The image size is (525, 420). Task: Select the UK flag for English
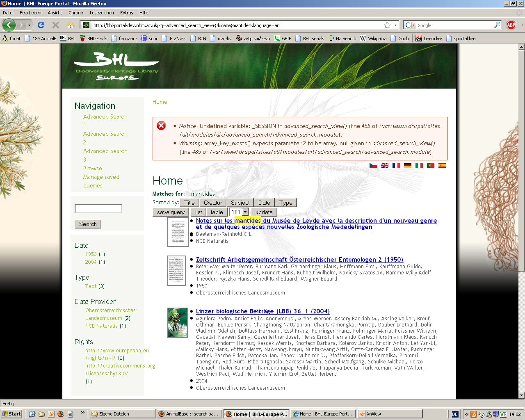coord(385,165)
